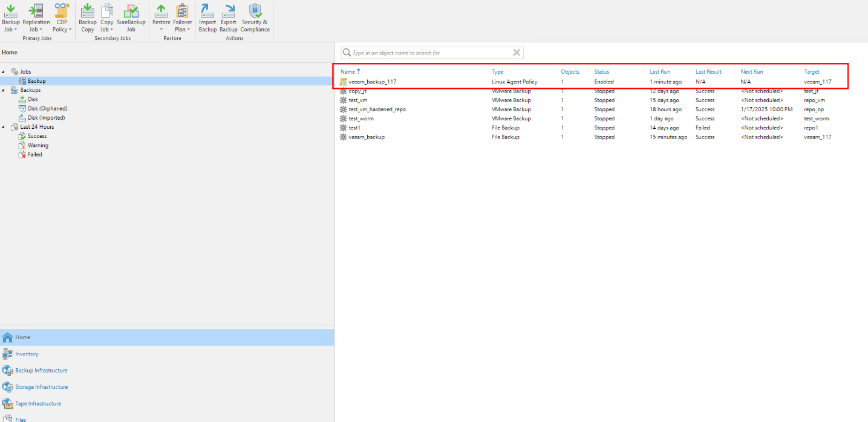Screen dimensions: 868x422
Task: Click the Export Backup icon
Action: click(x=229, y=11)
